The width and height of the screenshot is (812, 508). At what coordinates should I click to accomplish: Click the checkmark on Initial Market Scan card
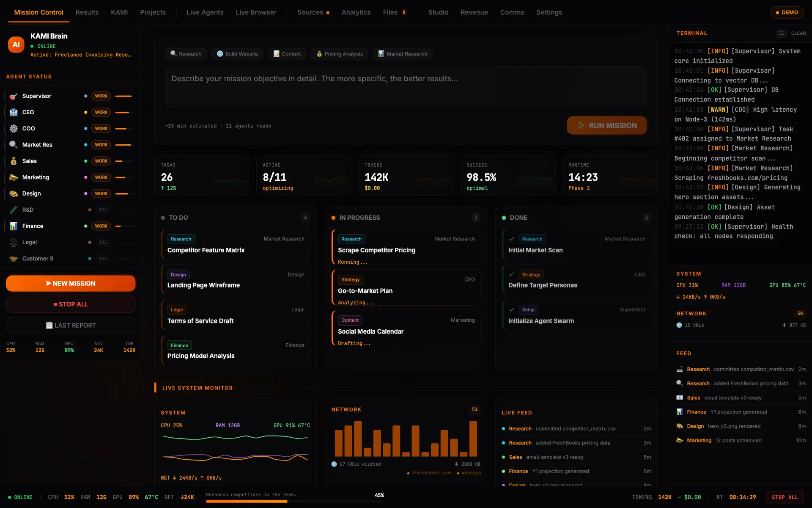coord(511,239)
